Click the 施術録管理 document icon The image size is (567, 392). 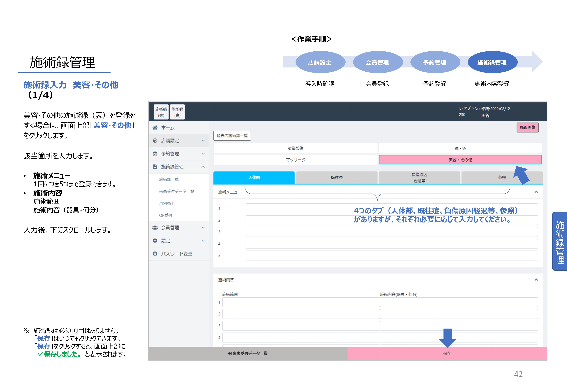[155, 167]
